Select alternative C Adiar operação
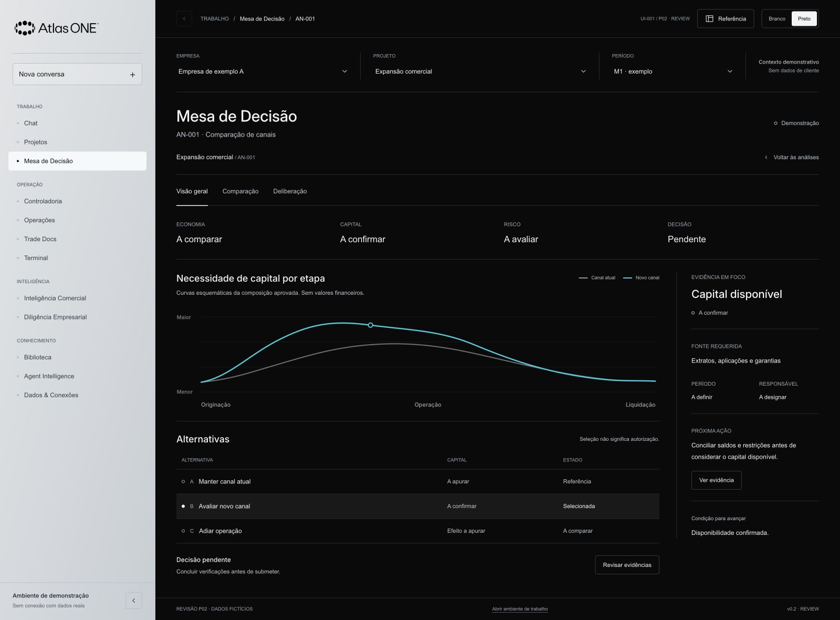Screen dimensions: 840x620 [417, 531]
